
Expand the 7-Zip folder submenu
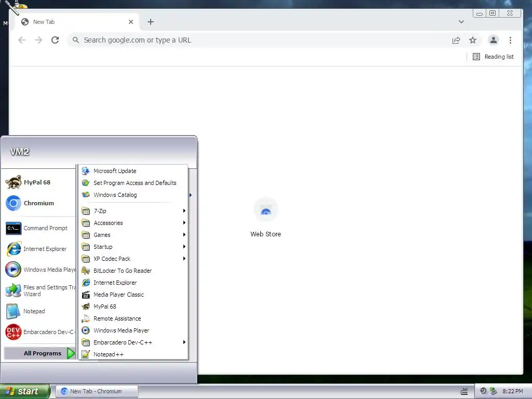[133, 211]
